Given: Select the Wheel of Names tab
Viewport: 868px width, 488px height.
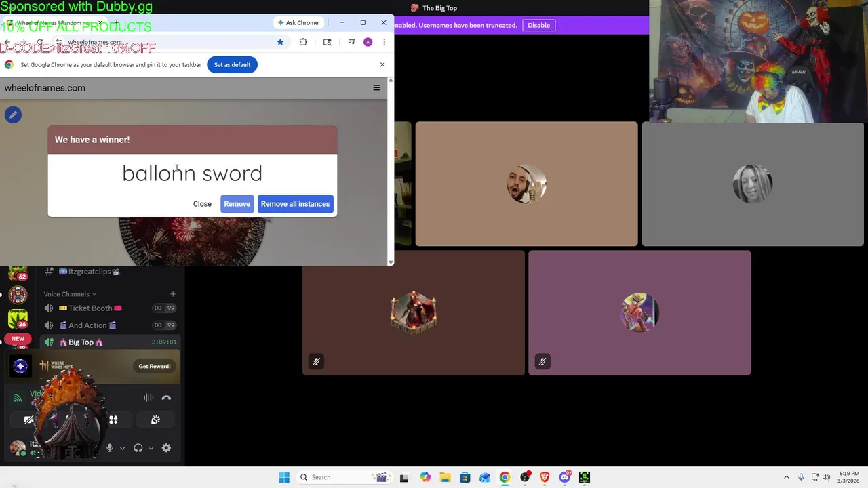Looking at the screenshot, I should tap(54, 22).
